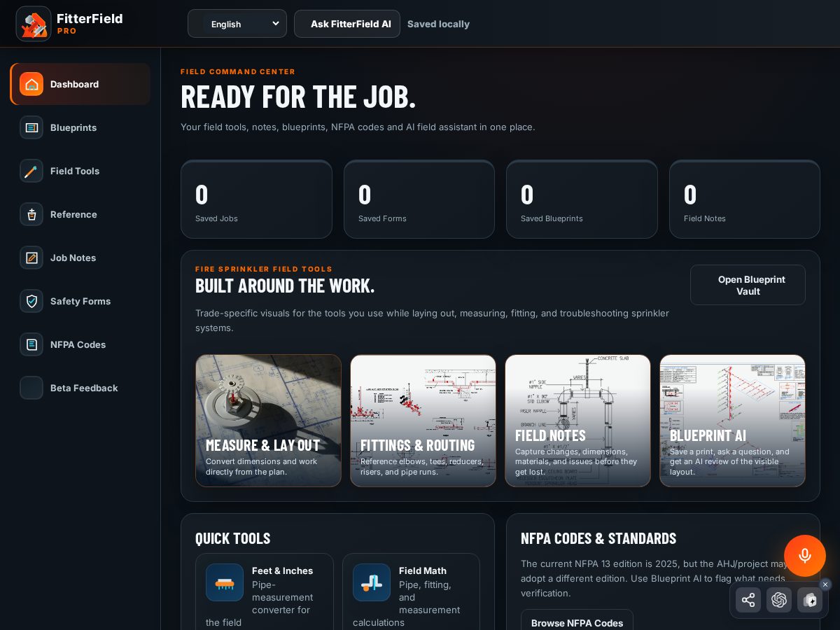Image resolution: width=840 pixels, height=630 pixels.
Task: Open the English language dropdown
Action: tap(237, 24)
